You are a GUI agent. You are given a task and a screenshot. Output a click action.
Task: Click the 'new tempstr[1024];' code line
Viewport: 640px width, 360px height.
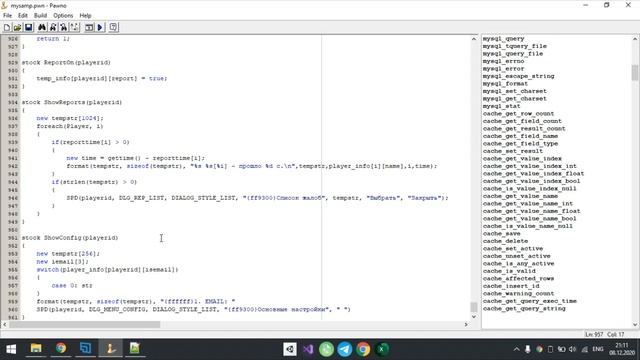coord(70,118)
